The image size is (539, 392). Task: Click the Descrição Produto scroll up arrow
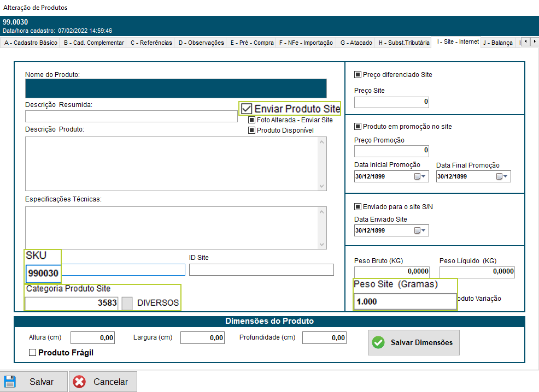click(x=322, y=142)
